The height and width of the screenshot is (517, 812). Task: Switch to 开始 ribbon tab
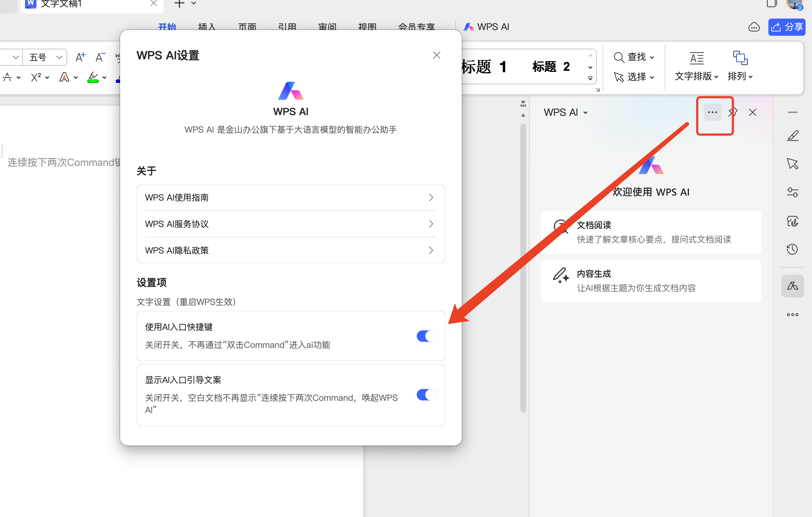(x=167, y=27)
